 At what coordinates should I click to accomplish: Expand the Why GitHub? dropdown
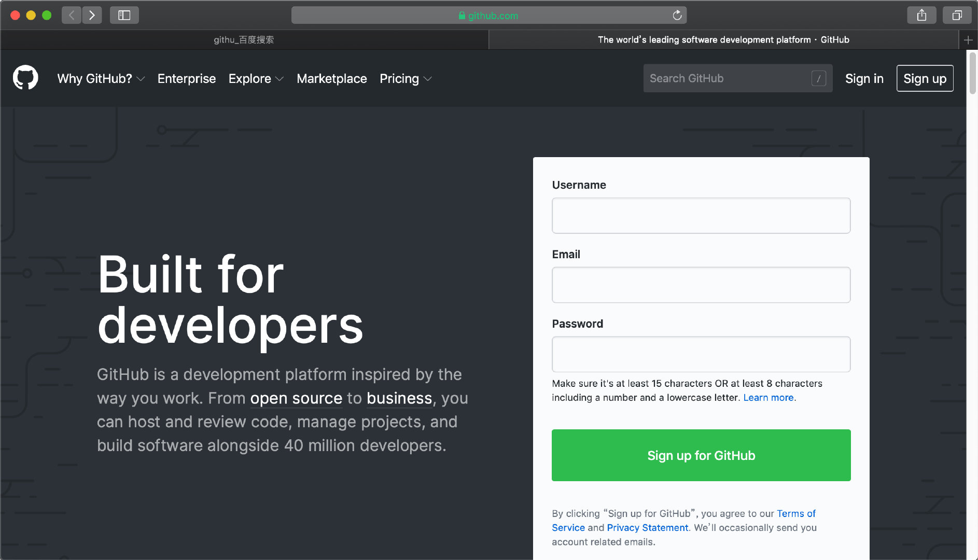pyautogui.click(x=101, y=78)
